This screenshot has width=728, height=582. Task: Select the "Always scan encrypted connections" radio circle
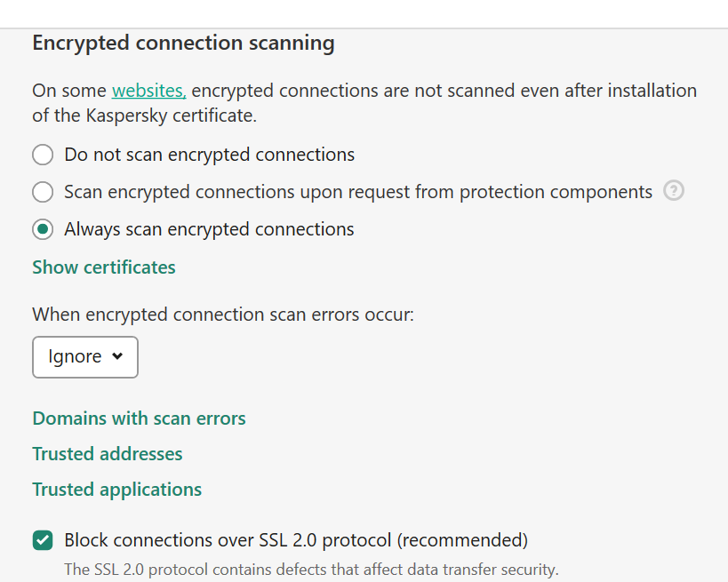[43, 229]
